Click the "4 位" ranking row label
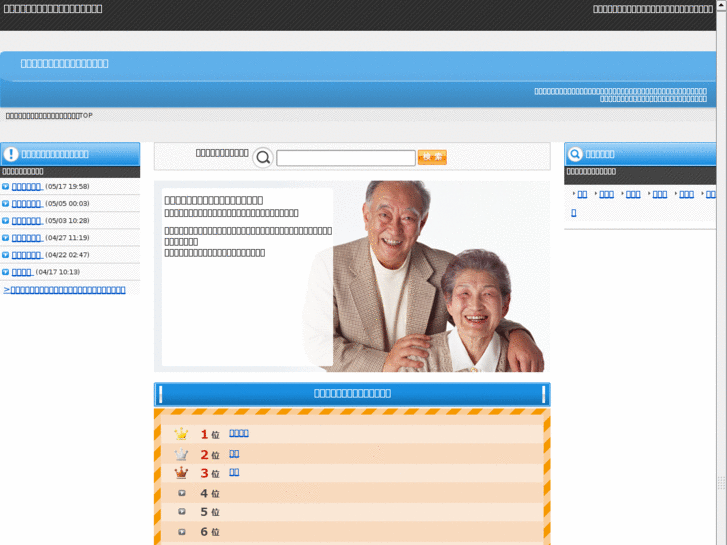This screenshot has width=727, height=545. 210,494
